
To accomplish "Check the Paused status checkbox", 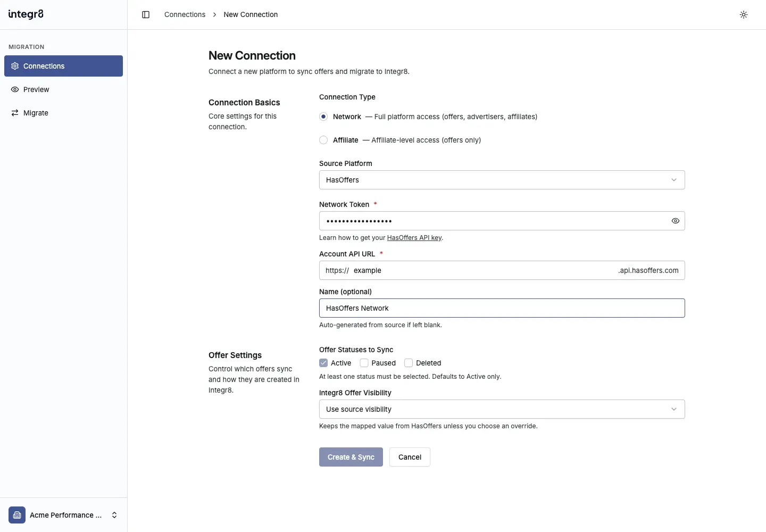I will pyautogui.click(x=364, y=363).
